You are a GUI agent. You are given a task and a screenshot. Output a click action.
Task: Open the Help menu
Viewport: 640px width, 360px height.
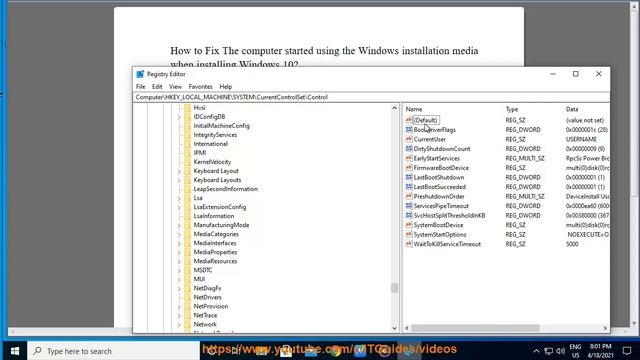click(225, 87)
